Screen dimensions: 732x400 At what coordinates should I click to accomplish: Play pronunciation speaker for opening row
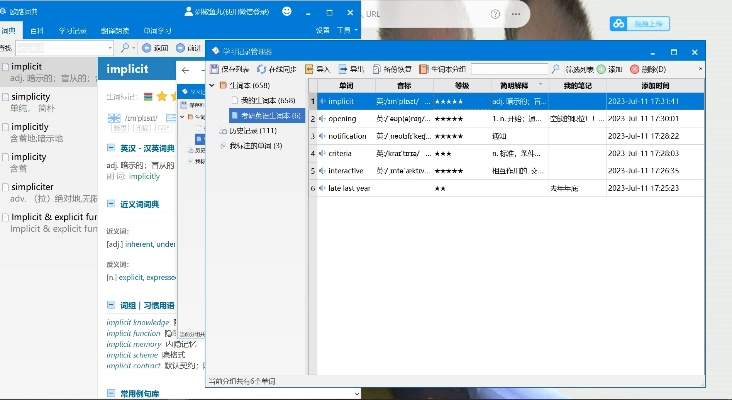[322, 119]
